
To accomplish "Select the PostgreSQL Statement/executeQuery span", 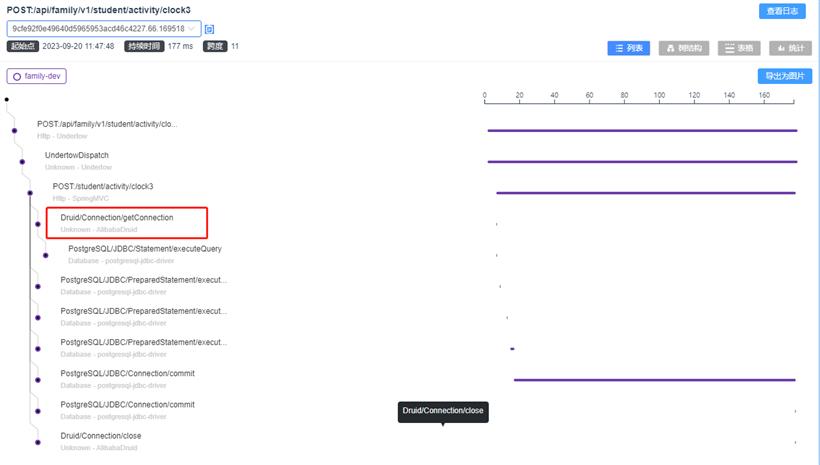I will 144,248.
